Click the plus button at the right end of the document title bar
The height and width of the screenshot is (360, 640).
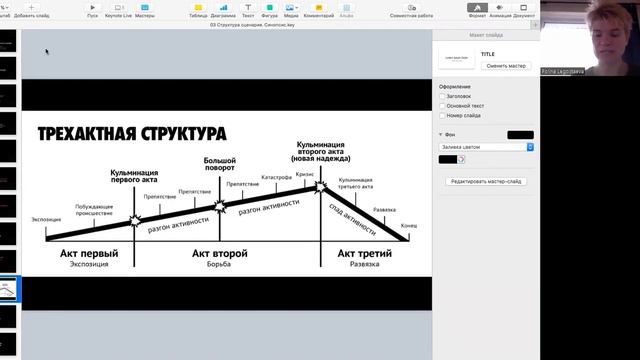pyautogui.click(x=535, y=25)
